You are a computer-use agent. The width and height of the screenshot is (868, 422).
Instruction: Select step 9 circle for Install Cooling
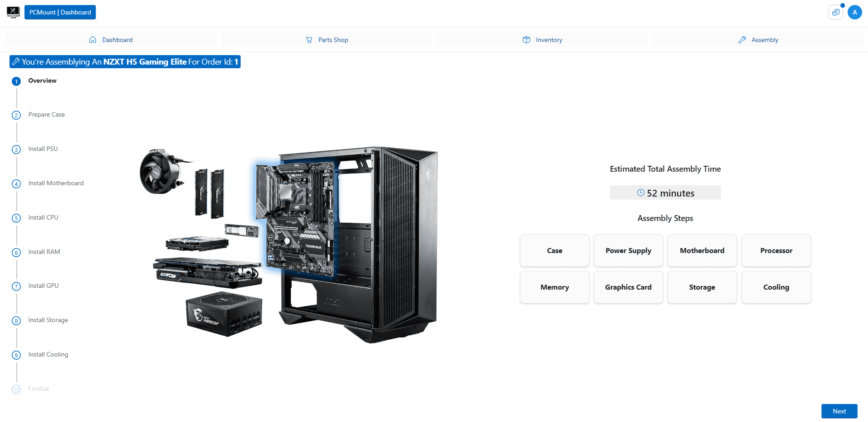(x=16, y=355)
